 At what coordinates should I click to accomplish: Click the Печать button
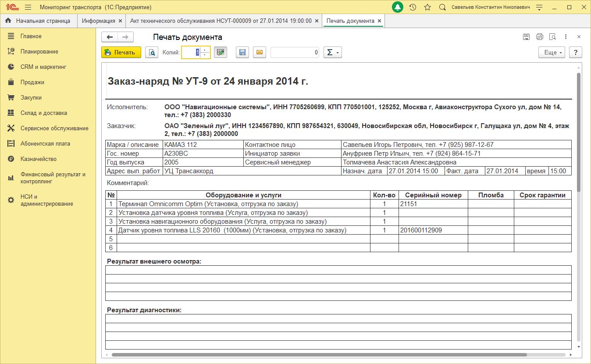point(121,52)
